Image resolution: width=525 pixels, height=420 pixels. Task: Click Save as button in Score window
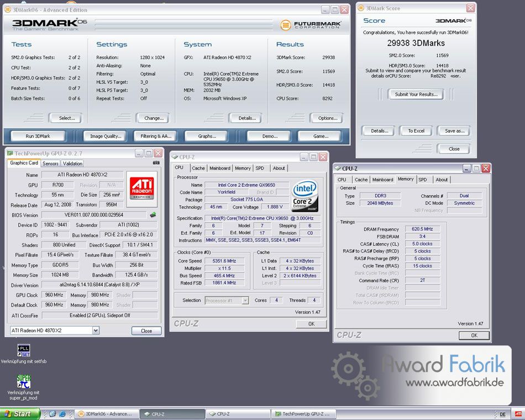[454, 130]
